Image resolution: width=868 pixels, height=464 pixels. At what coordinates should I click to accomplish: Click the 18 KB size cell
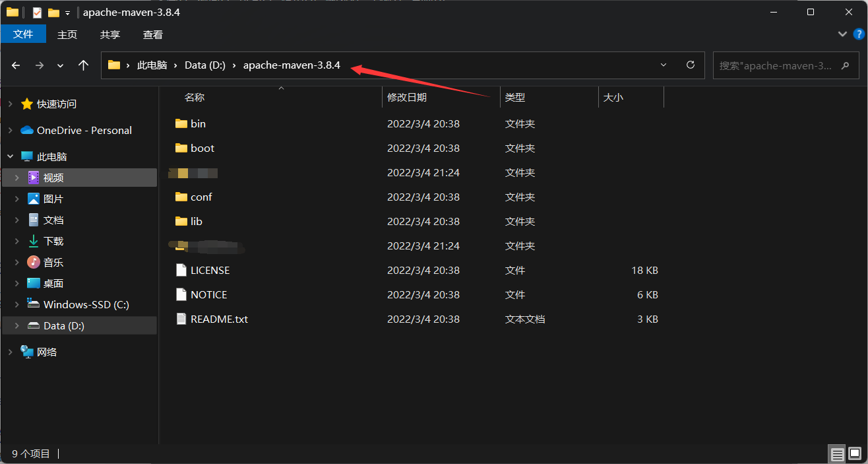pyautogui.click(x=644, y=270)
